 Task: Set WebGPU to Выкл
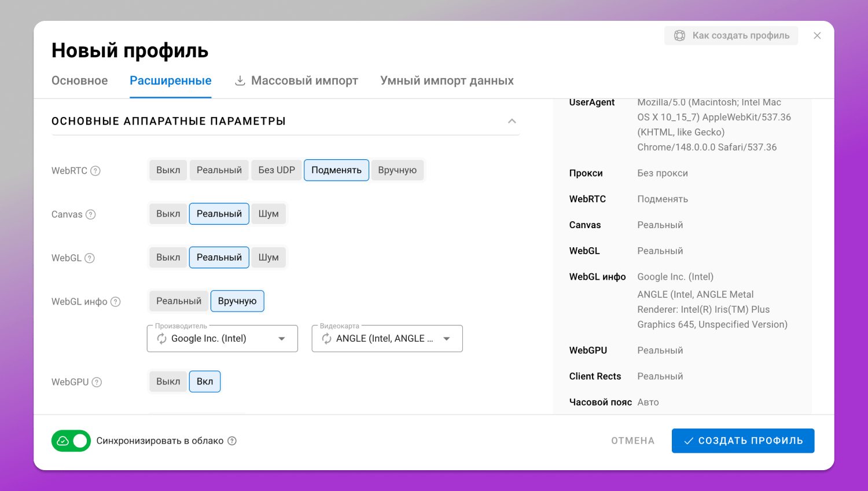168,382
